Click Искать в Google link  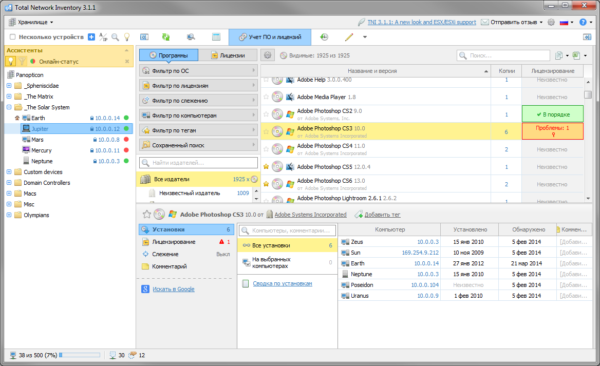[x=173, y=289]
